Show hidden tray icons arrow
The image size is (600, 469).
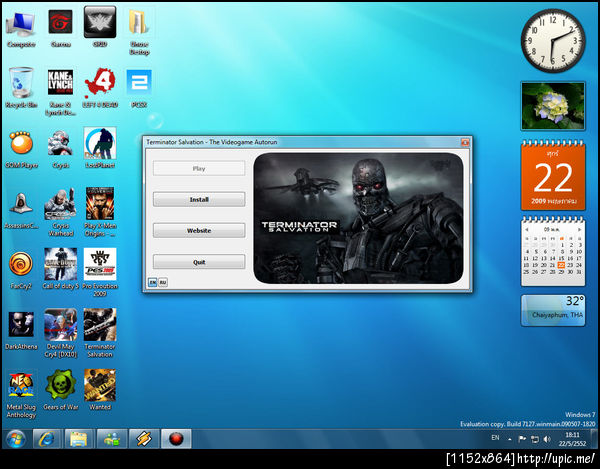click(x=510, y=440)
